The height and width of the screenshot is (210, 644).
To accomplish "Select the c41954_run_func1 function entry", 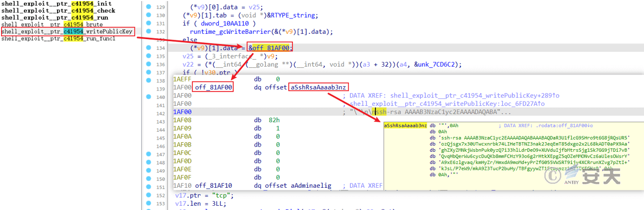I will click(58, 39).
